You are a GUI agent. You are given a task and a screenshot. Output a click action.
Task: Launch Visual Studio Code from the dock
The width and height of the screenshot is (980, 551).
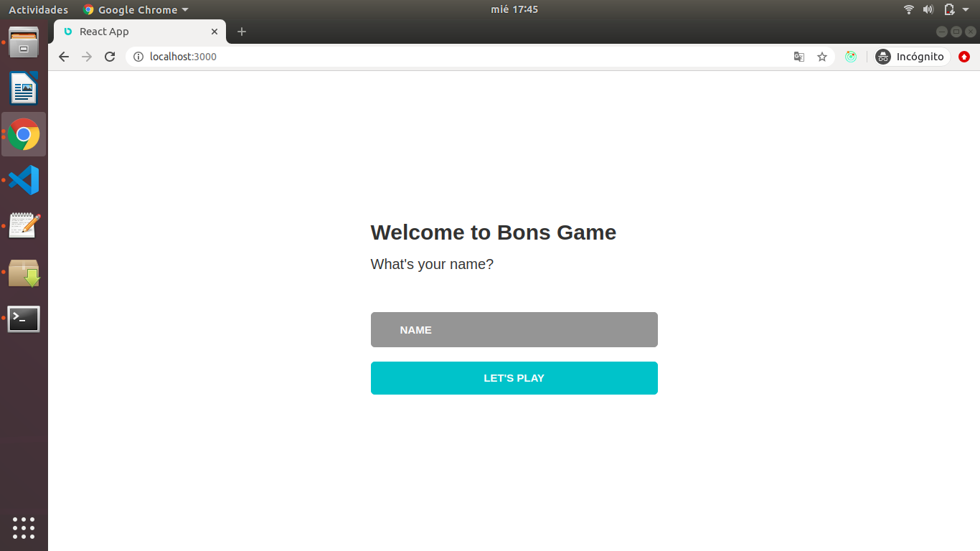pos(24,180)
